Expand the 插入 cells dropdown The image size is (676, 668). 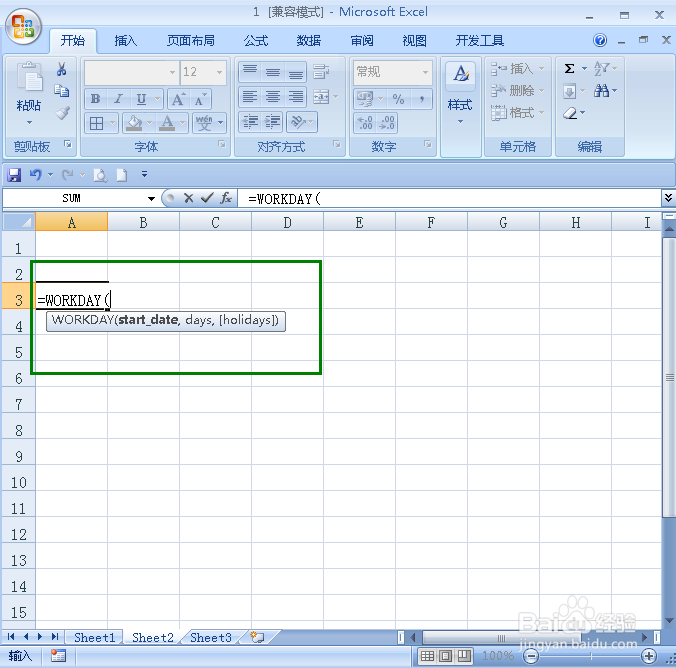click(x=541, y=69)
